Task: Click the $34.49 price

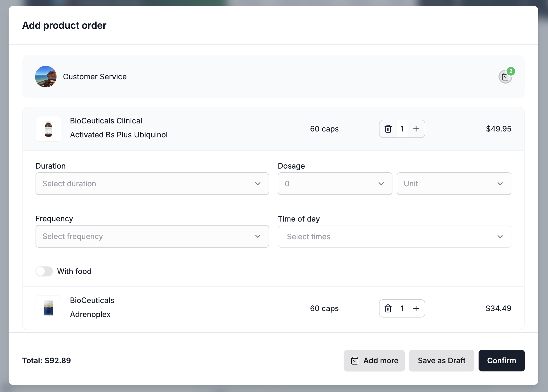Action: pos(498,308)
